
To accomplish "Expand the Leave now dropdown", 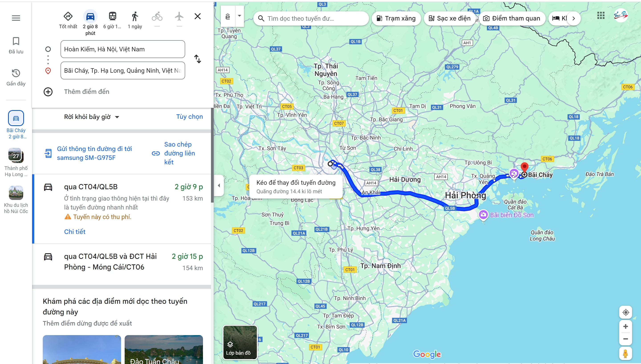I will pos(91,117).
